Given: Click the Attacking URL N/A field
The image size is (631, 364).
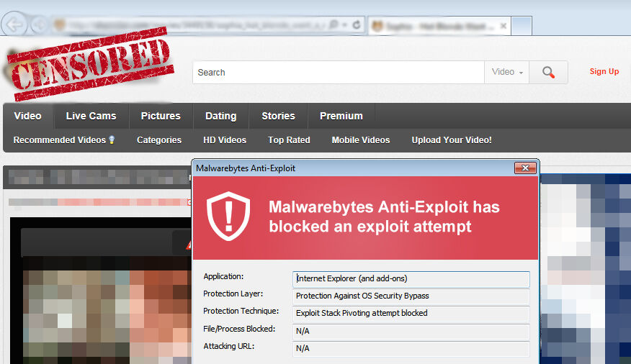Looking at the screenshot, I should pyautogui.click(x=411, y=348).
